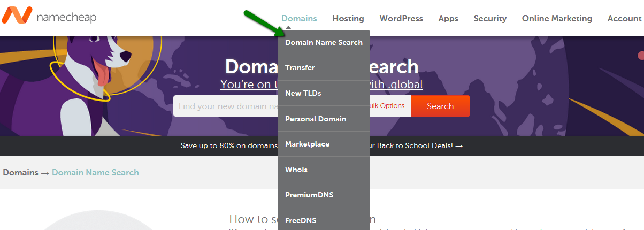Click the Domains breadcrumb link
Image resolution: width=644 pixels, height=230 pixels.
[x=20, y=172]
